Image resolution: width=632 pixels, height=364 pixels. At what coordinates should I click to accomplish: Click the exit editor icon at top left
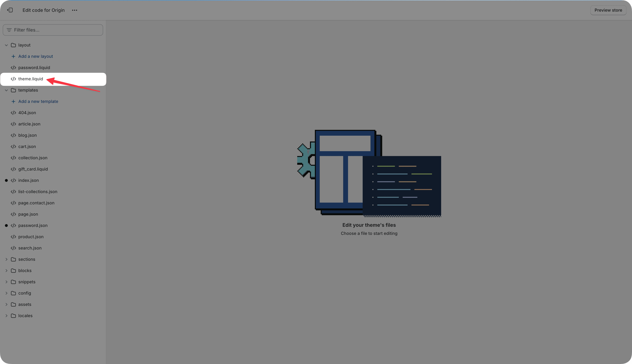pos(10,10)
